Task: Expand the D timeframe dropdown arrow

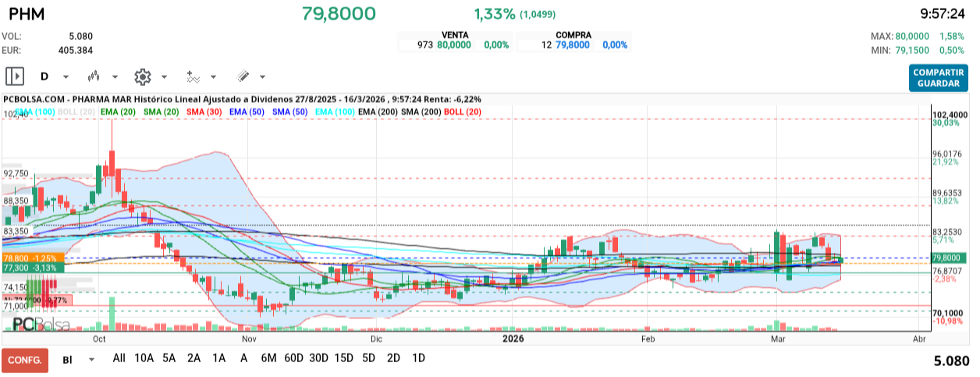Action: pyautogui.click(x=66, y=77)
